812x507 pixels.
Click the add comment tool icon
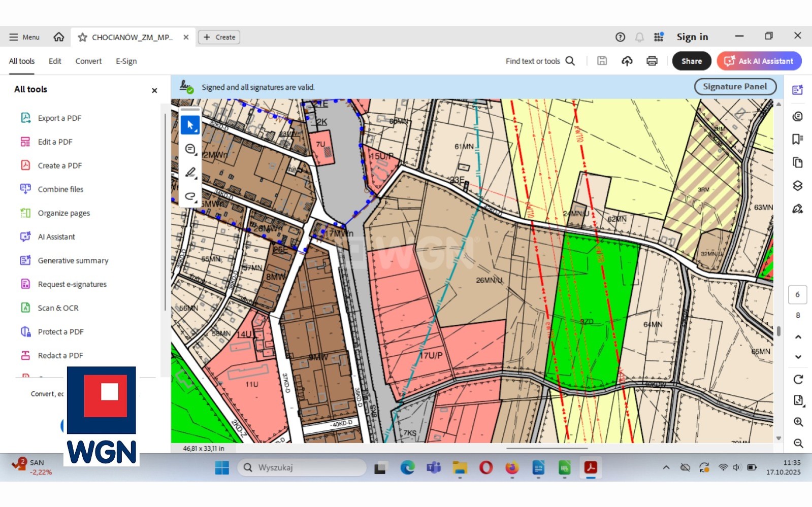tap(190, 149)
